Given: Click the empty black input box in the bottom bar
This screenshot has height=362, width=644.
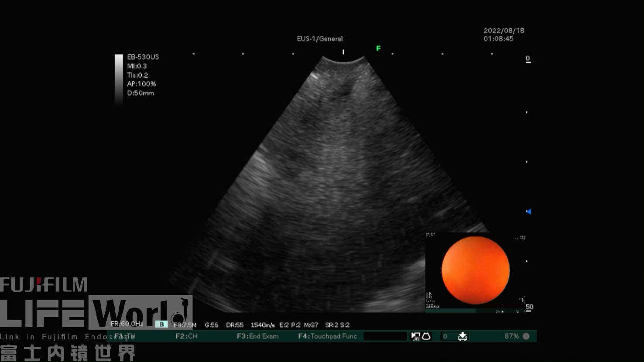Looking at the screenshot, I should [x=385, y=336].
